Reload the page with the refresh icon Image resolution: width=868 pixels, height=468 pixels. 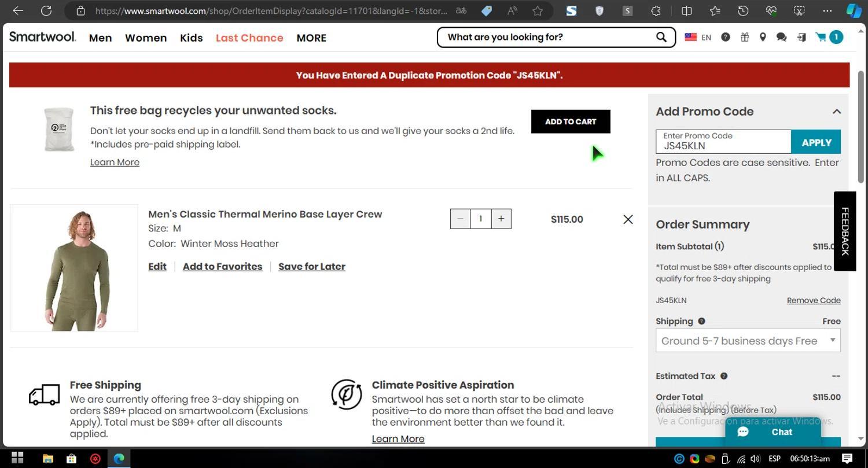point(46,10)
